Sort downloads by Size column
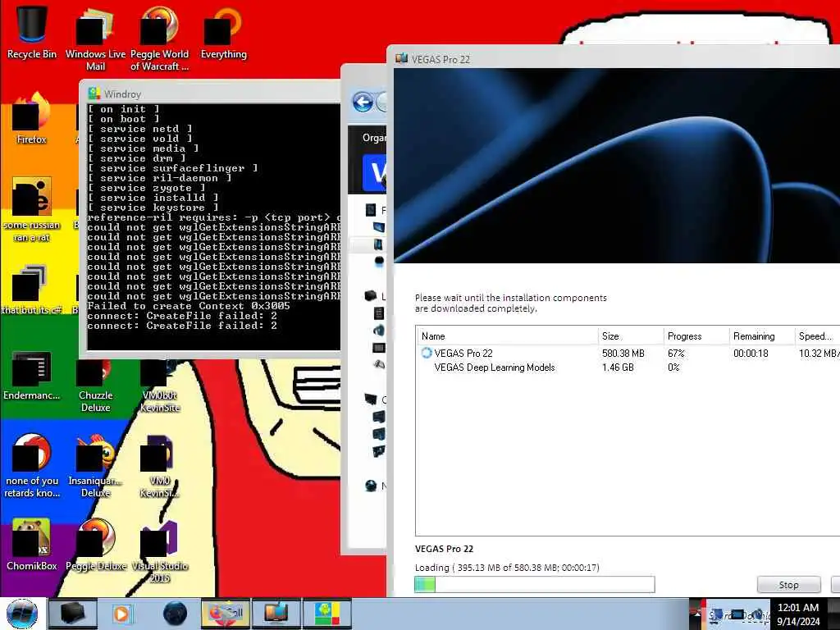Viewport: 840px width, 630px height. (631, 336)
